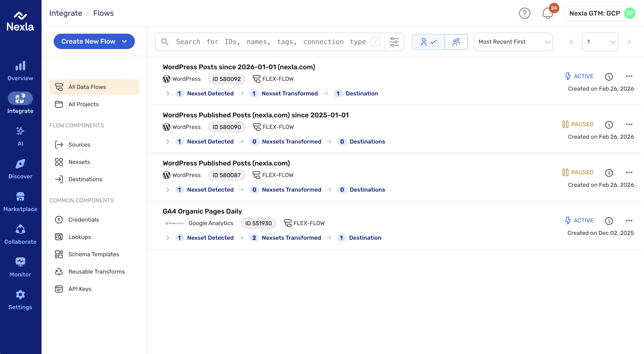
Task: Open three-dot menu for flow ID 580092
Action: click(x=629, y=76)
